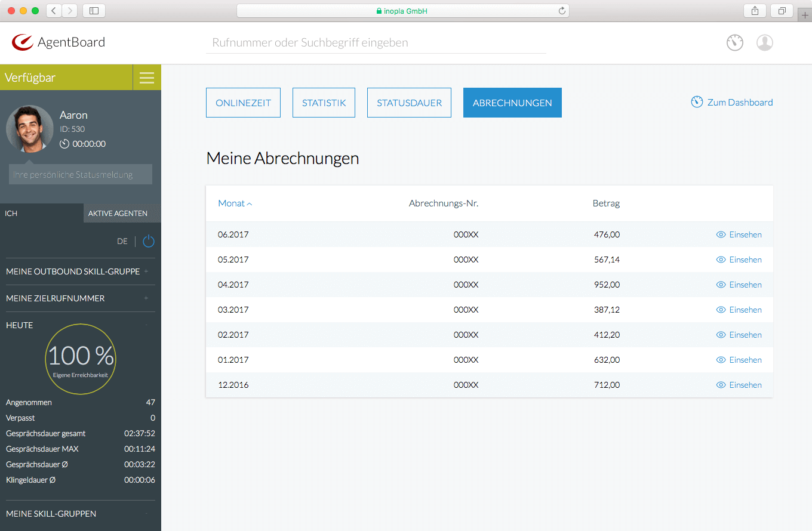The height and width of the screenshot is (531, 812).
Task: Switch language via DE
Action: pos(122,241)
